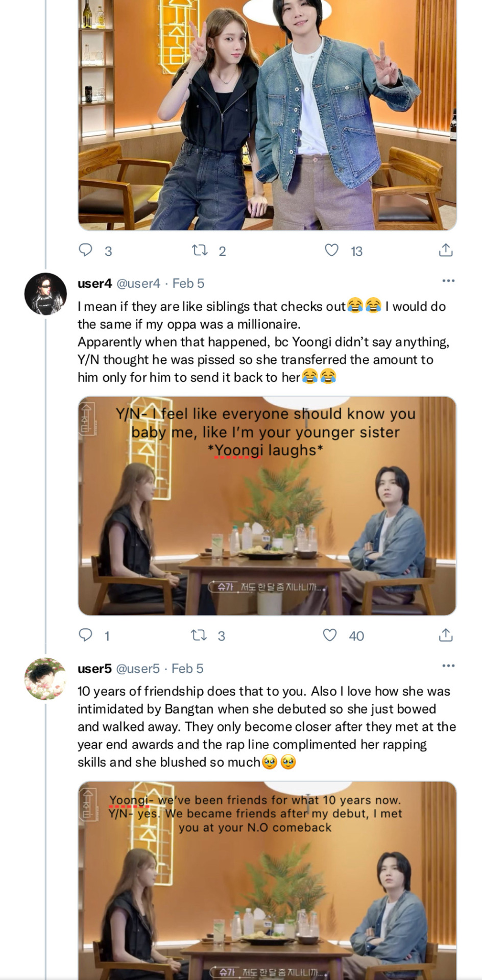Share the top tweet via share icon

coord(445,250)
